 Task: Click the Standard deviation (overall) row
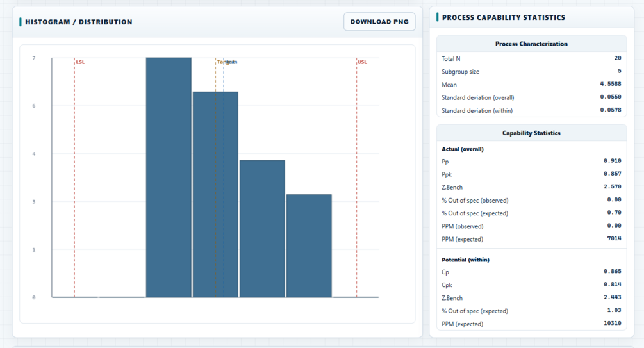tap(531, 97)
